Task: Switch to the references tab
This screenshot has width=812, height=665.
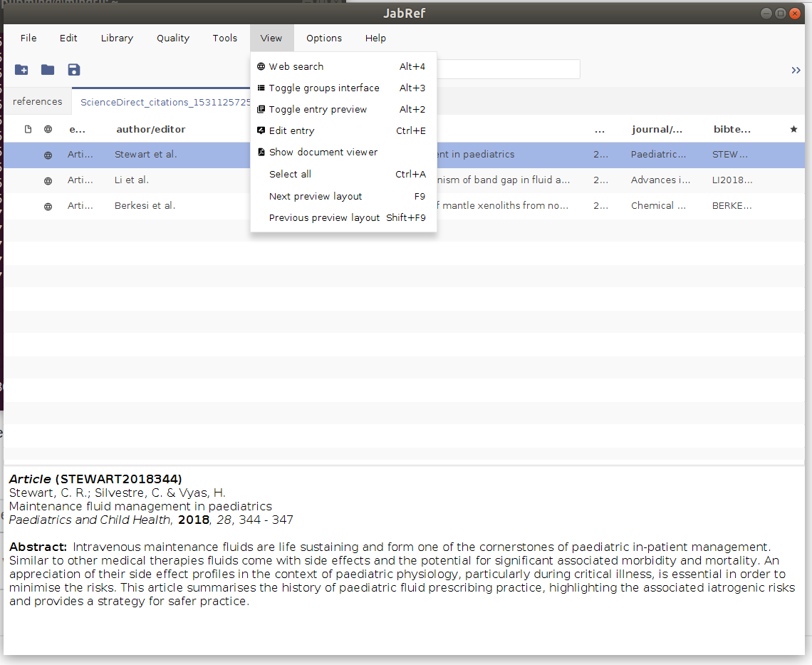Action: click(x=37, y=102)
